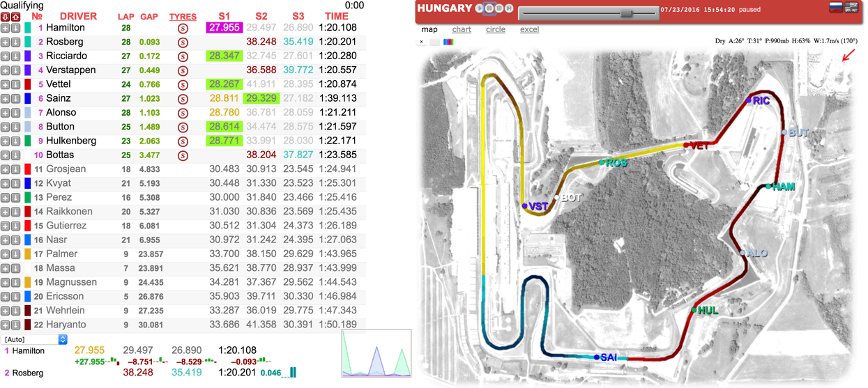Click the soft tyre icon for Sainz
This screenshot has height=388, width=868.
coord(183,99)
